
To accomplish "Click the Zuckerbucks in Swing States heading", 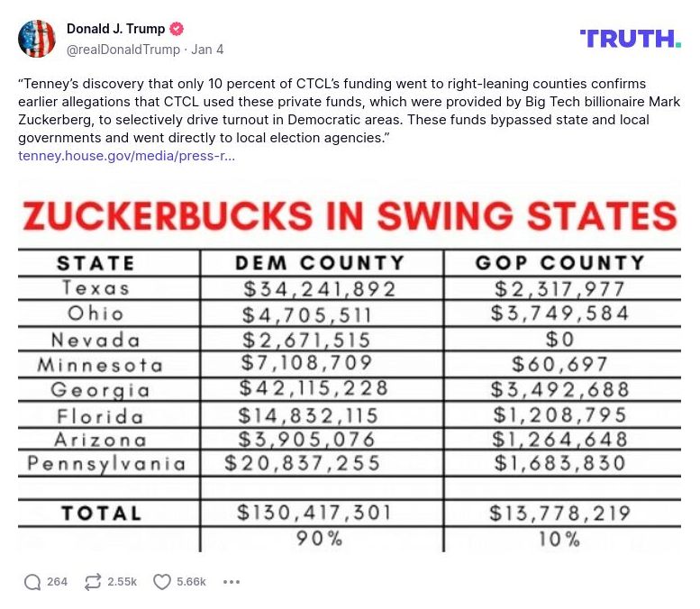I will pos(350,216).
